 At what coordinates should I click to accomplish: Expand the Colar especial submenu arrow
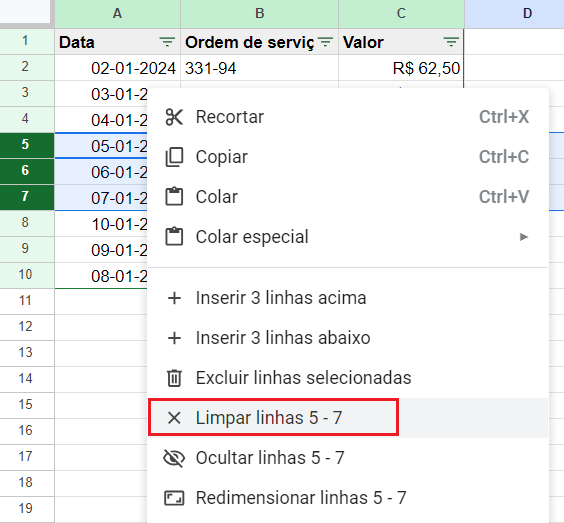pyautogui.click(x=524, y=237)
